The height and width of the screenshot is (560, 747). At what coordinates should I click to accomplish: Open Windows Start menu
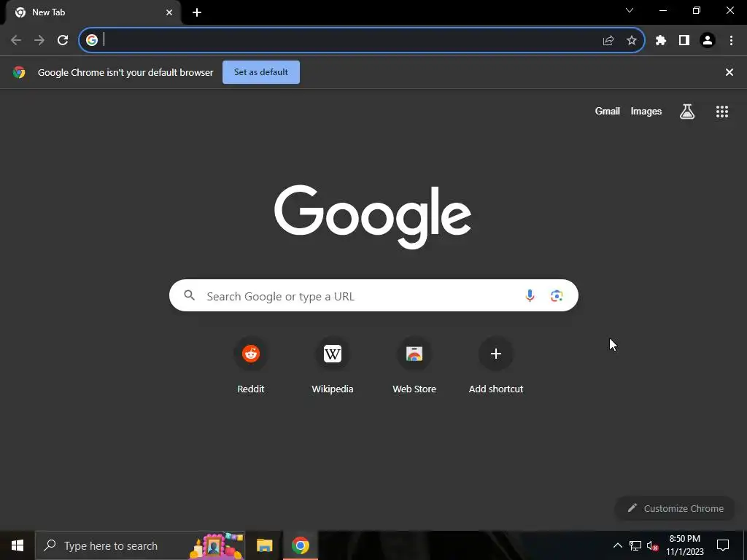18,545
